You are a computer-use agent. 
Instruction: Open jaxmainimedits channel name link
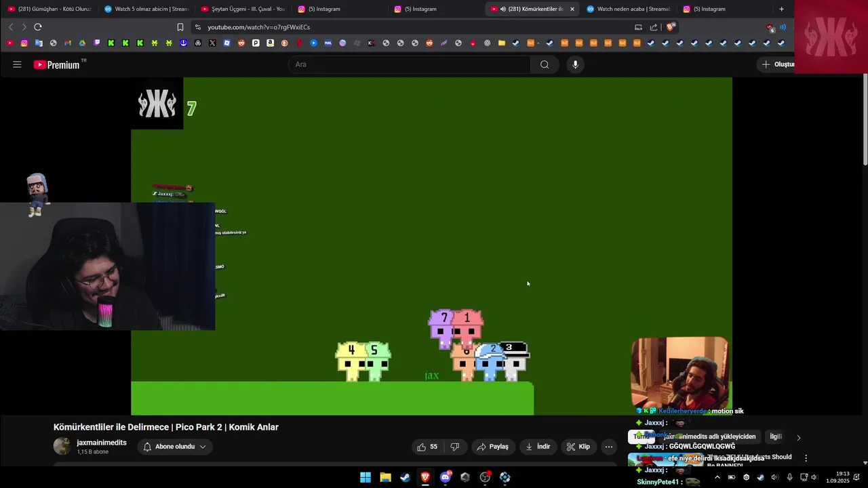102,443
